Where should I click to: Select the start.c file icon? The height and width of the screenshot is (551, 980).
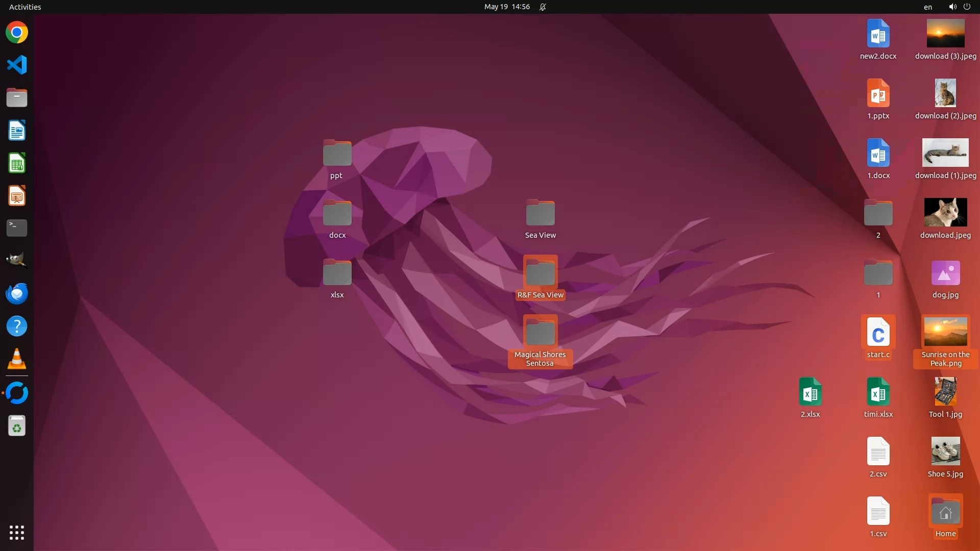[878, 333]
